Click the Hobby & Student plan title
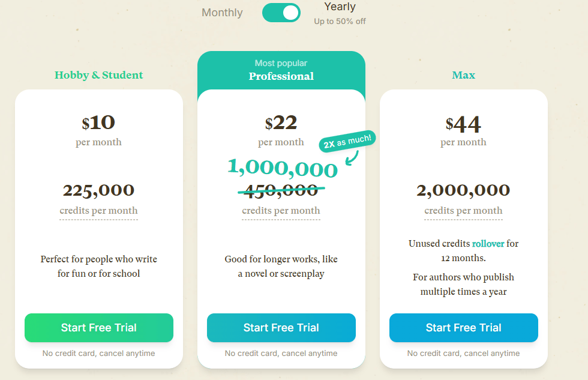The image size is (588, 380). (x=98, y=74)
